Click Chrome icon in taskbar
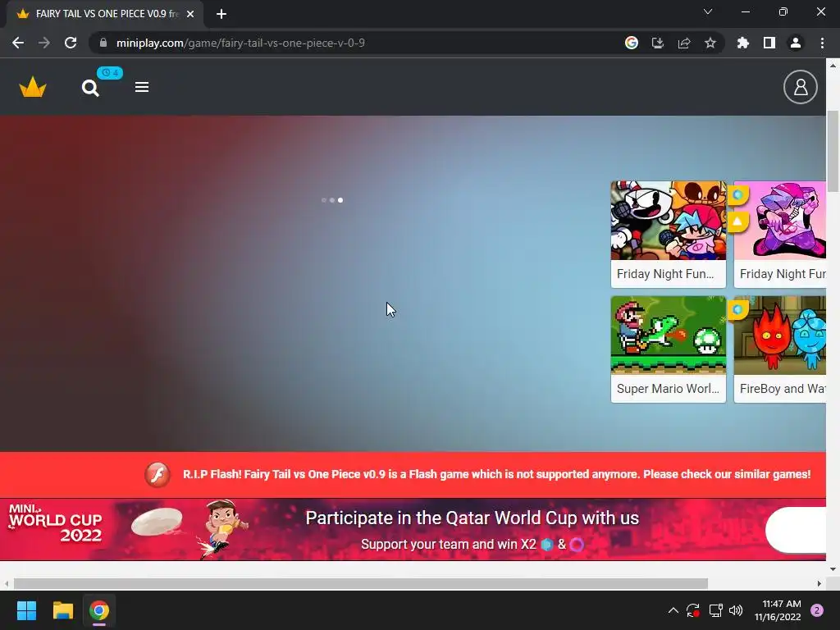Screen dimensions: 840x630 tap(99, 610)
